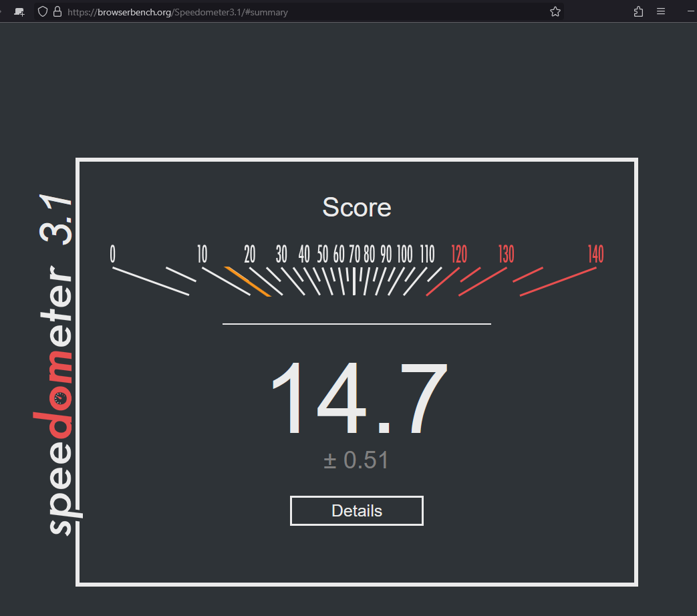
Task: Minimize the browser window
Action: [x=691, y=11]
